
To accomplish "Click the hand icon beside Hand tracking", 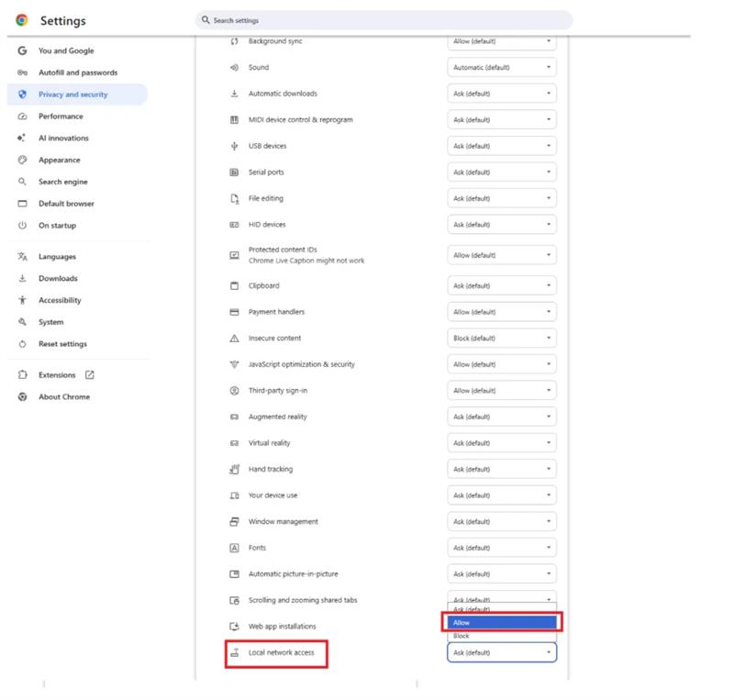I will pos(234,469).
